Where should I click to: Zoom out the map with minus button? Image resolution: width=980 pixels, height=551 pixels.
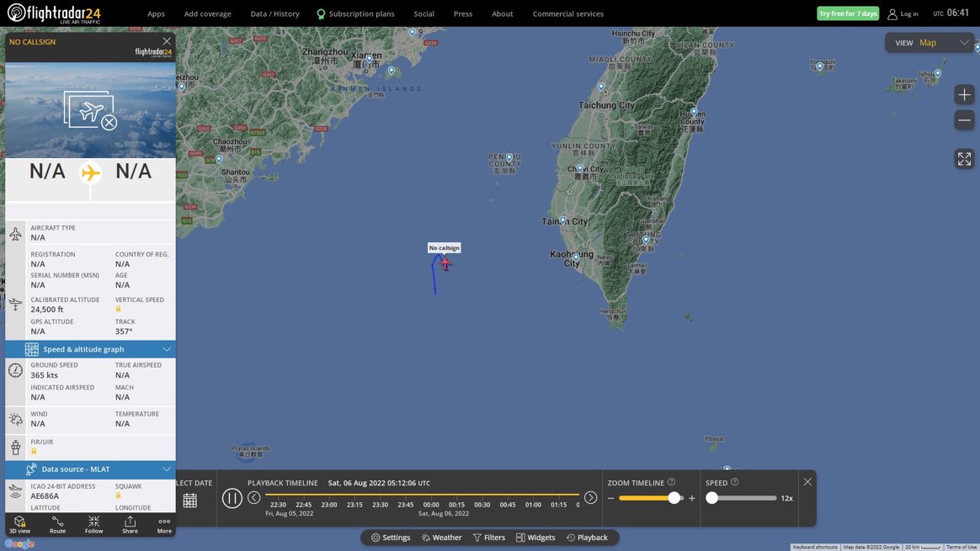click(x=964, y=120)
